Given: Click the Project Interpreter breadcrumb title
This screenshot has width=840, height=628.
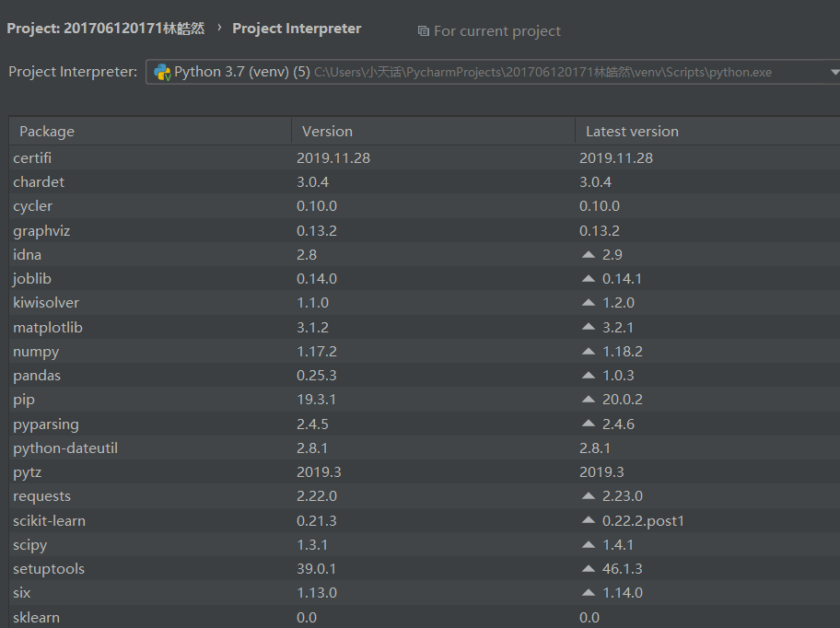Looking at the screenshot, I should (x=297, y=29).
